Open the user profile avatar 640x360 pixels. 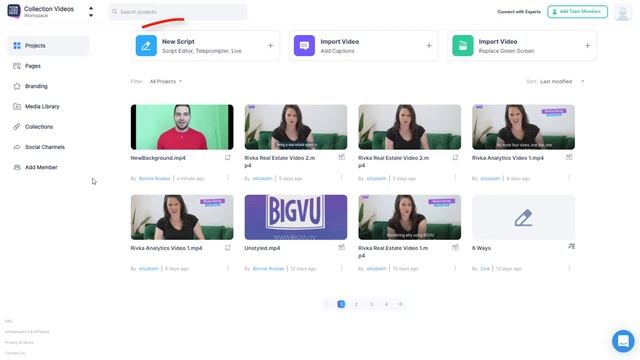click(623, 12)
